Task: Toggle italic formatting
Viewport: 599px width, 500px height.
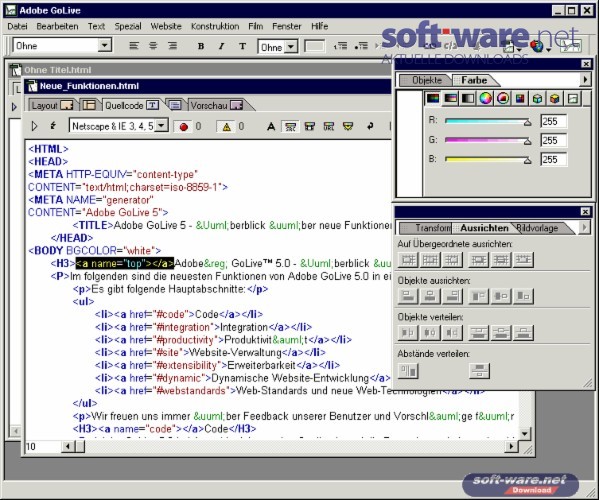Action: 221,46
